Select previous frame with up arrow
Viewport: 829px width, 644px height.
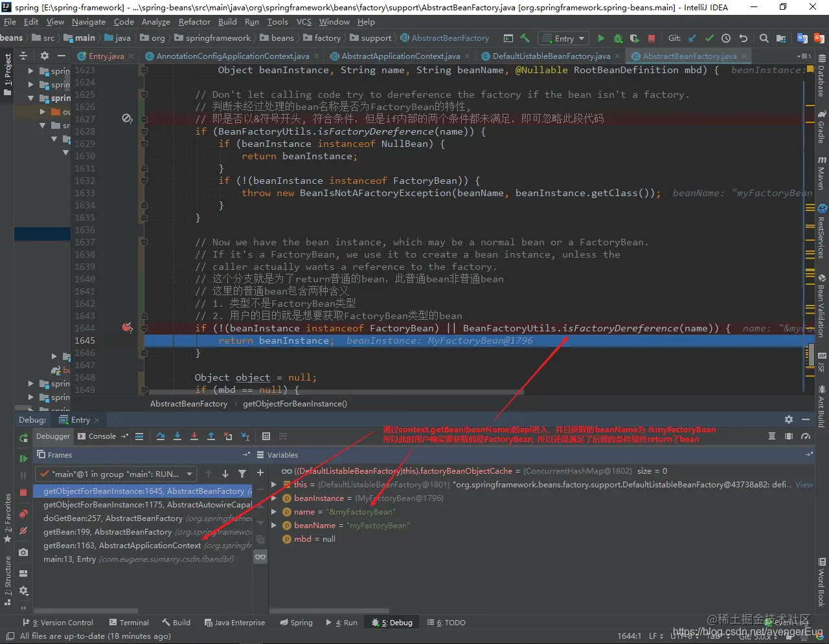[x=209, y=474]
